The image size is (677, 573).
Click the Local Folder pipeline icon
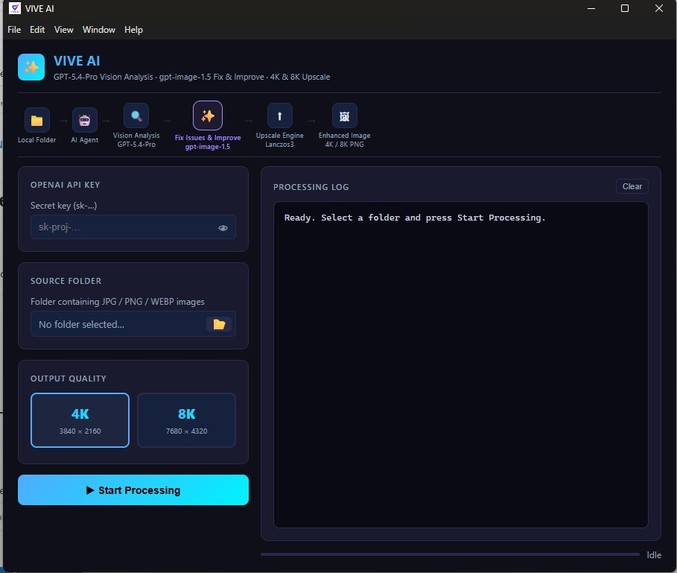pos(37,120)
